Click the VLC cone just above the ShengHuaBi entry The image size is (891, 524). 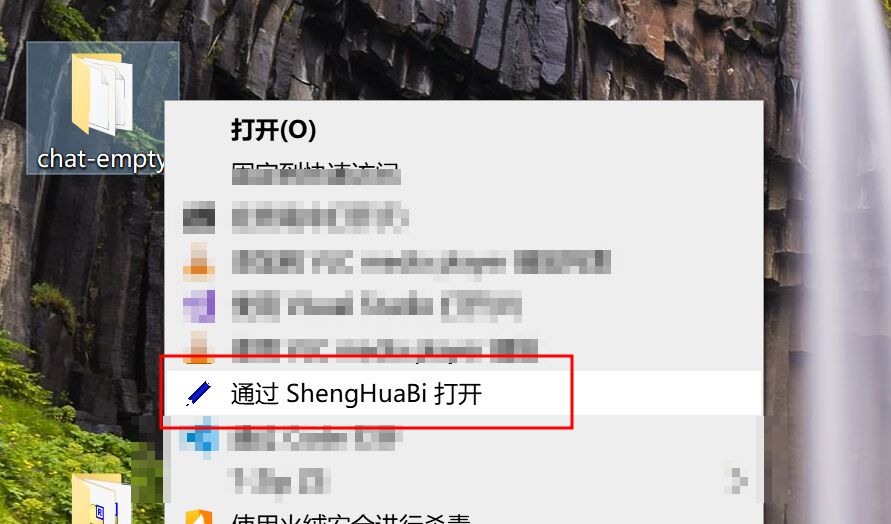click(199, 348)
